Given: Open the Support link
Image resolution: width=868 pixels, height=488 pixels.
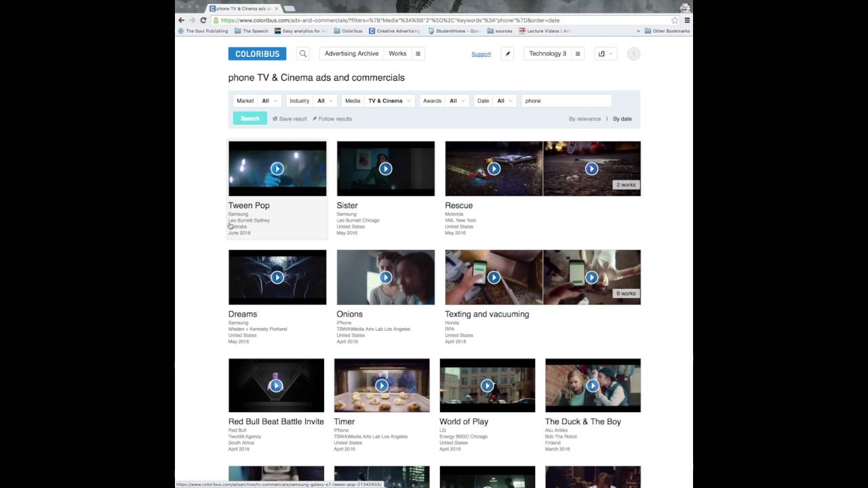Looking at the screenshot, I should click(x=481, y=54).
